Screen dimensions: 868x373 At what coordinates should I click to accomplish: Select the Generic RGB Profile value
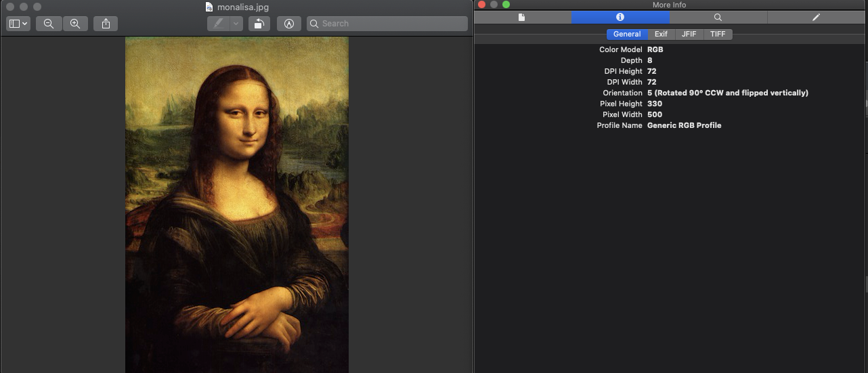[684, 125]
